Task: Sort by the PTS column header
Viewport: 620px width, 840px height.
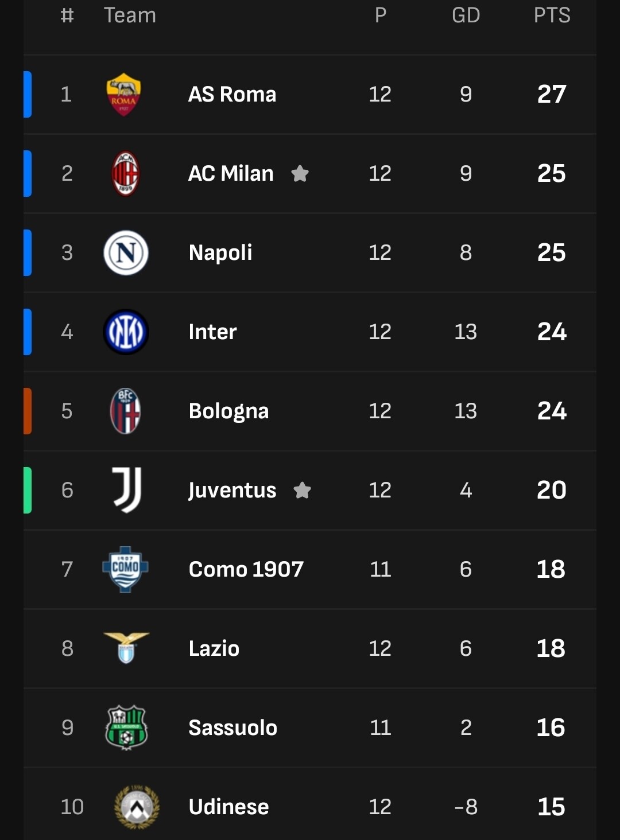Action: tap(552, 15)
